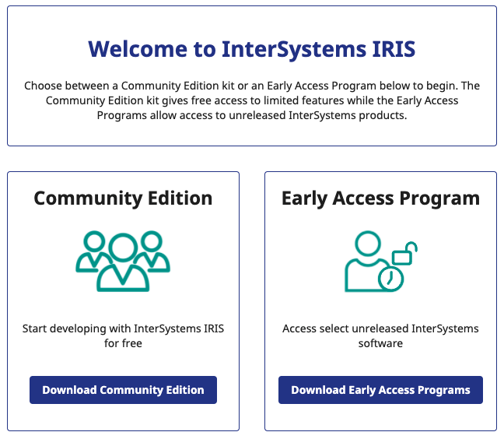Click the center person in Community icon
Image resolution: width=504 pixels, height=439 pixels.
[123, 265]
